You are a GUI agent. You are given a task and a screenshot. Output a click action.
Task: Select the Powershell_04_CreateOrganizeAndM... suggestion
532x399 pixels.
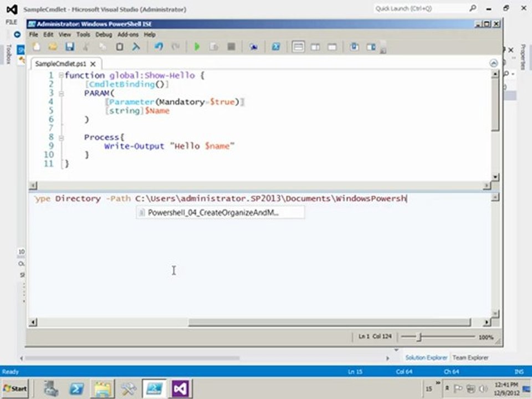click(220, 213)
